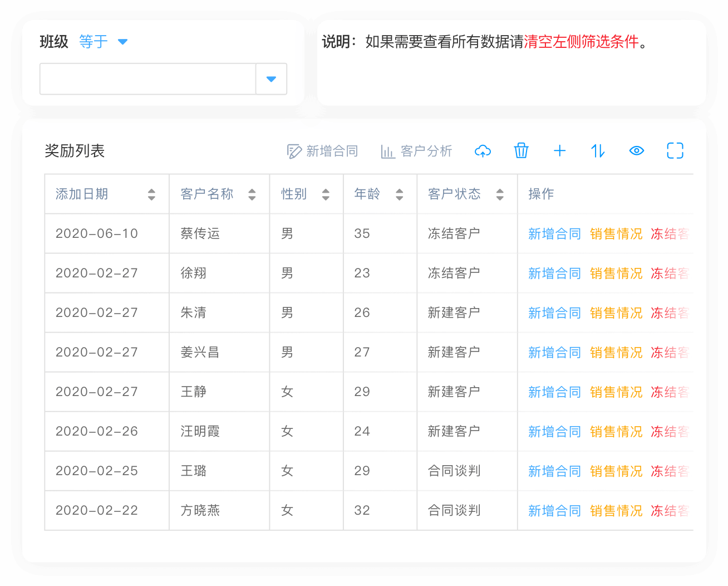The width and height of the screenshot is (728, 586).
Task: Click the cloud upload icon in the toolbar
Action: pyautogui.click(x=483, y=151)
